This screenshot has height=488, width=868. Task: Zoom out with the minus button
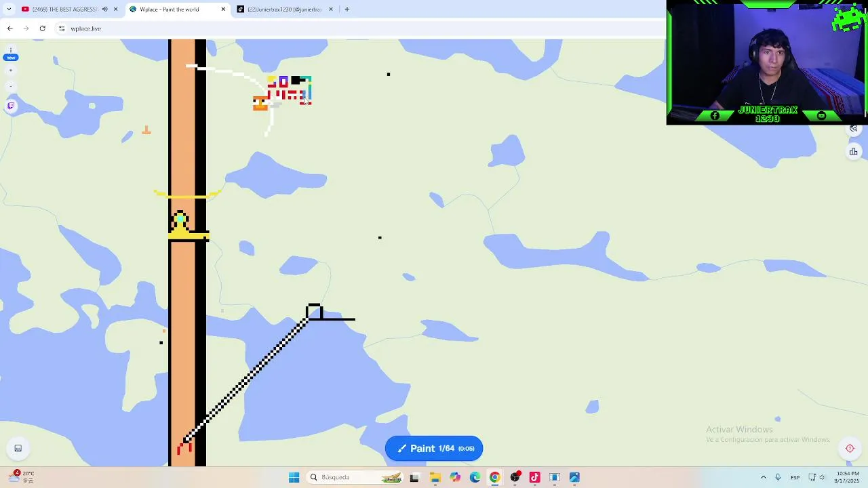(x=11, y=86)
